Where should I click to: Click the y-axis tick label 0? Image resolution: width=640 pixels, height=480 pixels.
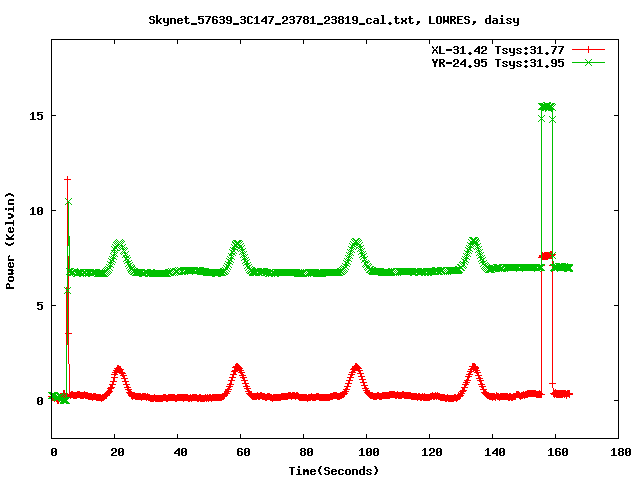point(40,401)
